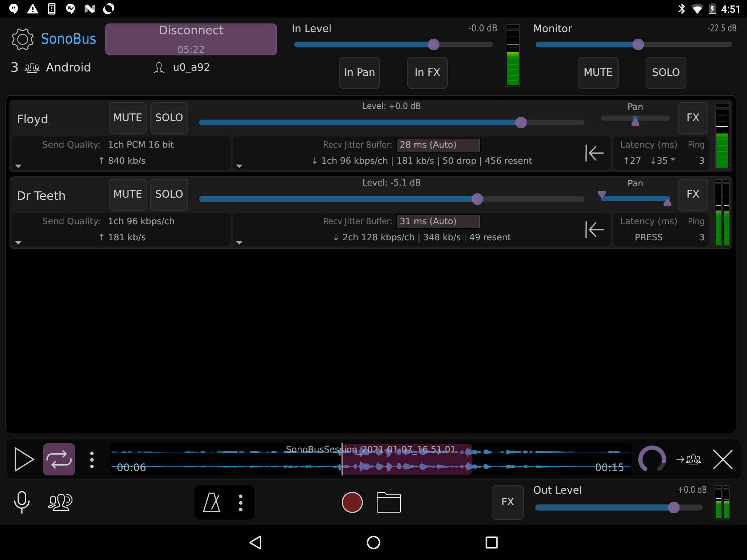
Task: Open SonoBus settings gear icon
Action: tap(22, 39)
